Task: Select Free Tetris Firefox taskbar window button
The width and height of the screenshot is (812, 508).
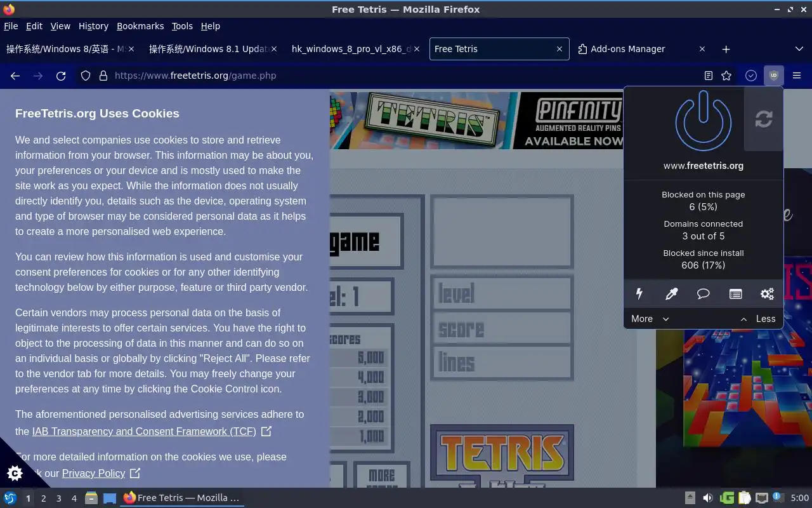Action: pyautogui.click(x=182, y=498)
